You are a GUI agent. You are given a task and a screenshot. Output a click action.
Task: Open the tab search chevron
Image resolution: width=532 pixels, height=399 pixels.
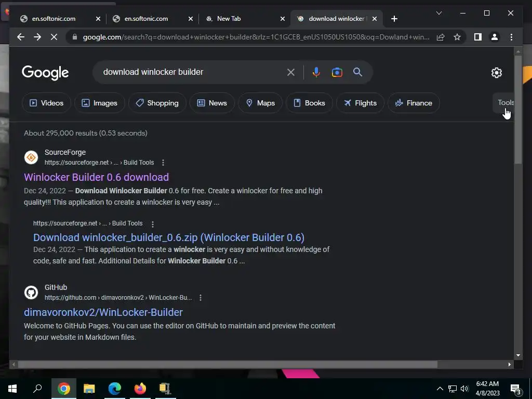click(x=438, y=13)
